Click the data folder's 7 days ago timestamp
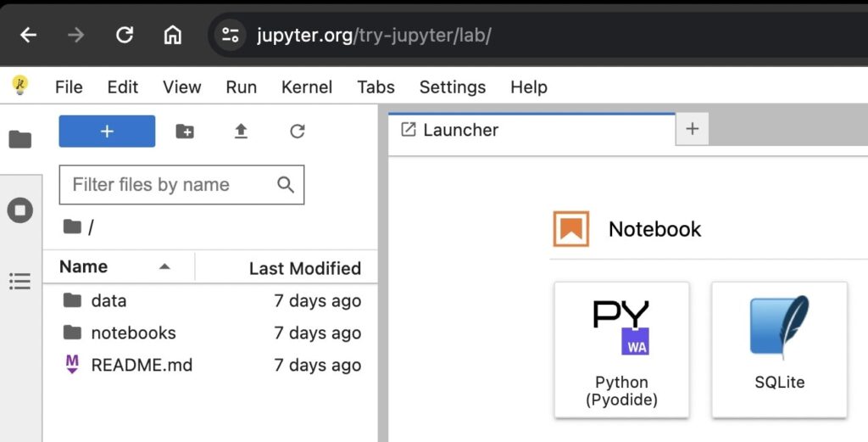 coord(318,301)
